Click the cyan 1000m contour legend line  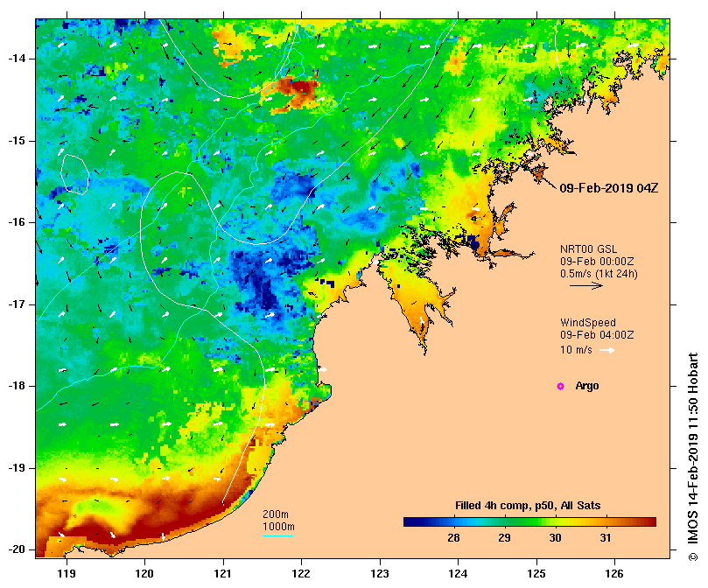[277, 536]
